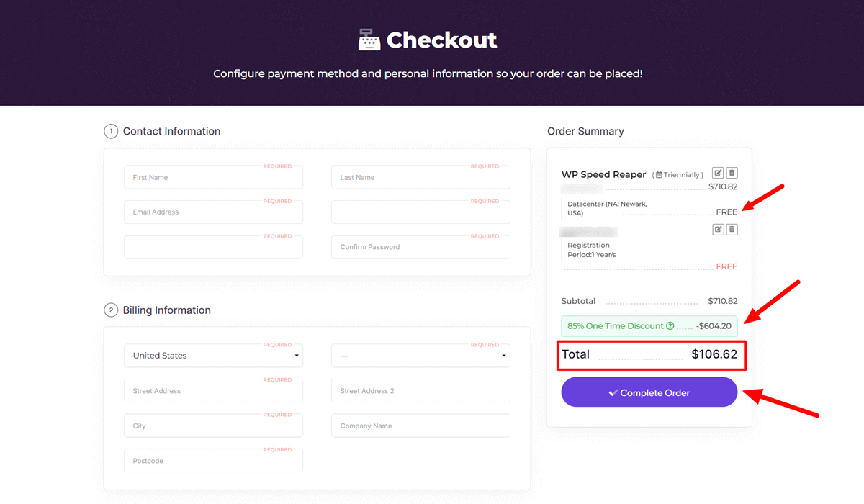Delete the WP Speed Reaper item
Screen dimensions: 864x504
click(x=732, y=173)
